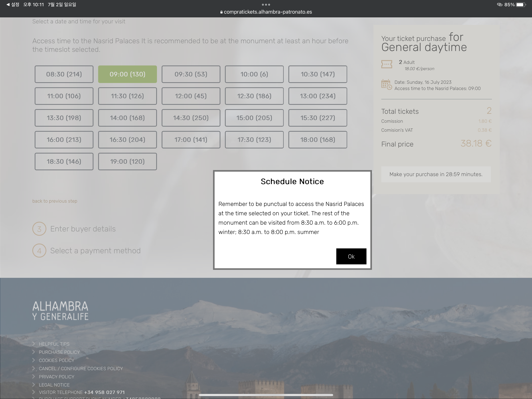Tap the URL address compratickets.alhambra-patronato.es

tap(267, 12)
